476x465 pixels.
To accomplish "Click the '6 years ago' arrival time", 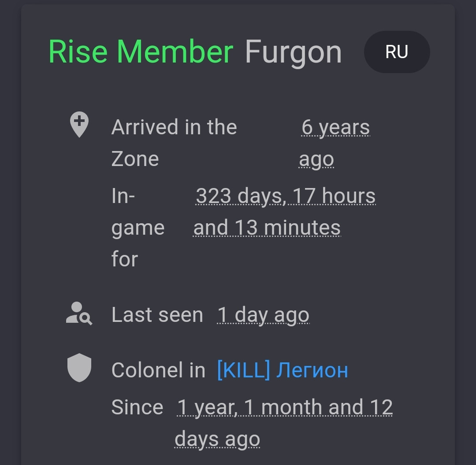I will click(335, 143).
